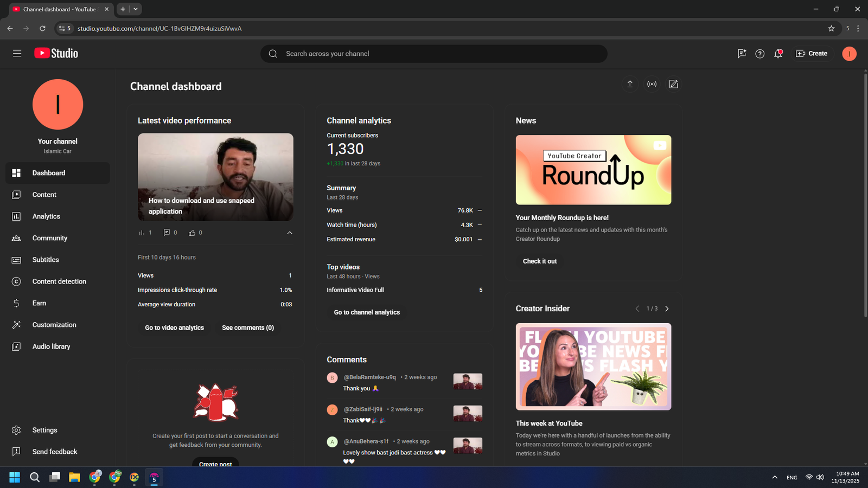Open the browser tab list dropdown
Image resolution: width=868 pixels, height=488 pixels.
pos(136,9)
